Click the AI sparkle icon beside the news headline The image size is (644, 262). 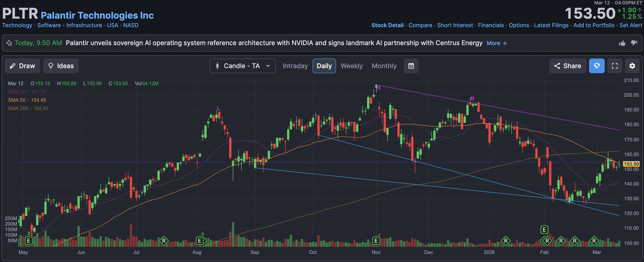(9, 43)
